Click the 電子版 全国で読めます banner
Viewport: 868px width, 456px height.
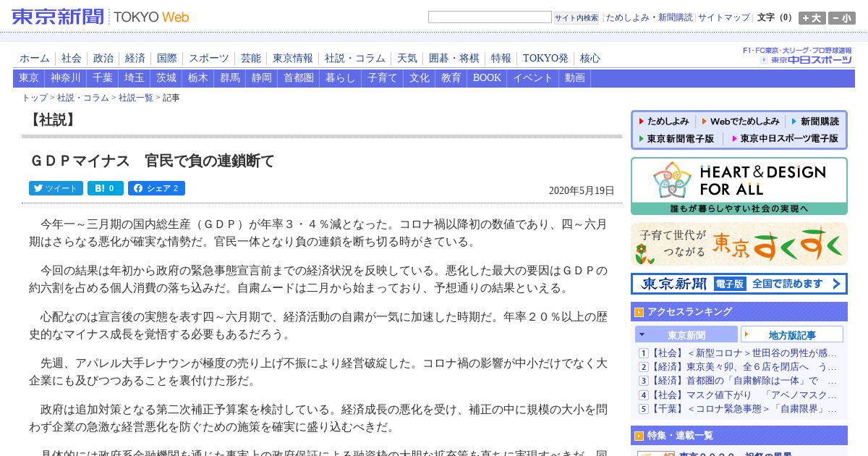coord(739,284)
